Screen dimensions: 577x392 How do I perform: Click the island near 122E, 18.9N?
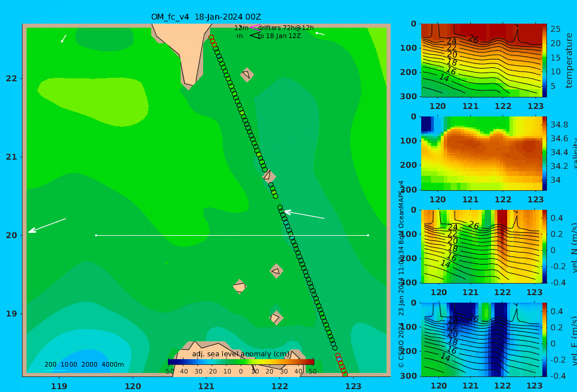pyautogui.click(x=276, y=318)
